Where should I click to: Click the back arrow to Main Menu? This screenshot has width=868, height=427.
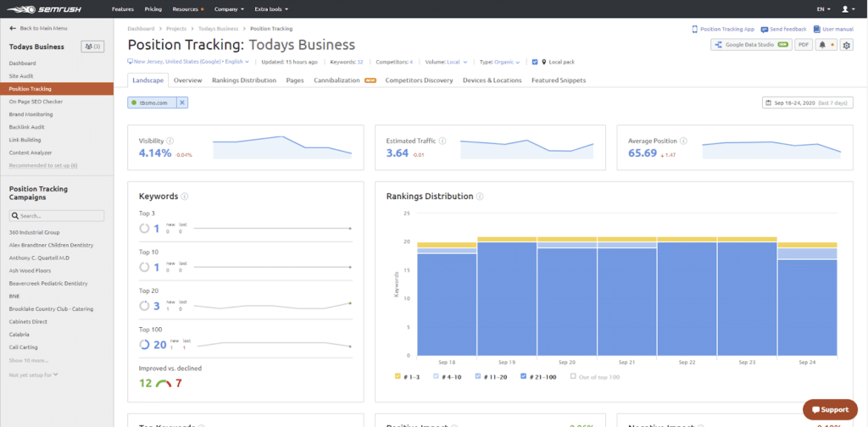13,28
